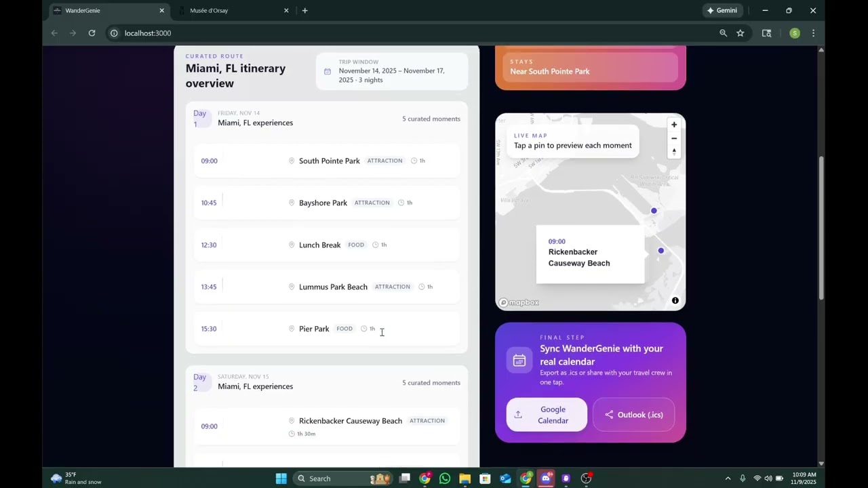Click the 13:45 time label
This screenshot has height=488, width=868.
click(209, 287)
